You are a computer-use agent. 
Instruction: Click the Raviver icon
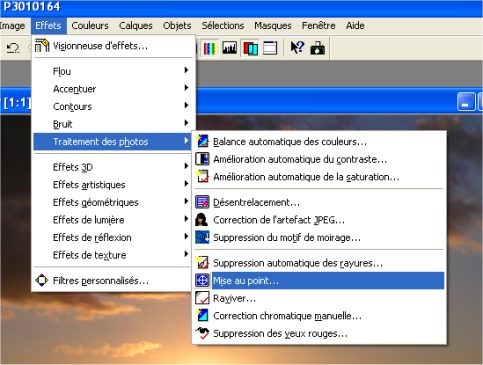tap(202, 298)
